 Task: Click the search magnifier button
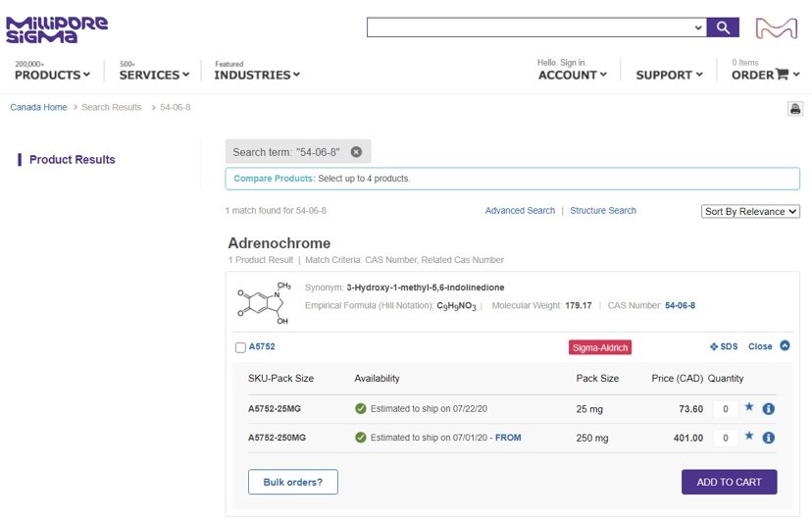[x=723, y=27]
